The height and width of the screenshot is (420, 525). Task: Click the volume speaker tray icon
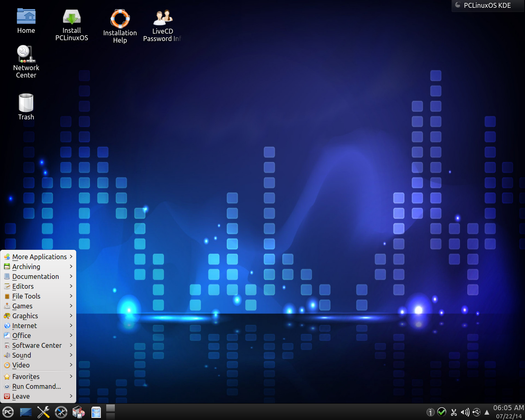click(465, 412)
